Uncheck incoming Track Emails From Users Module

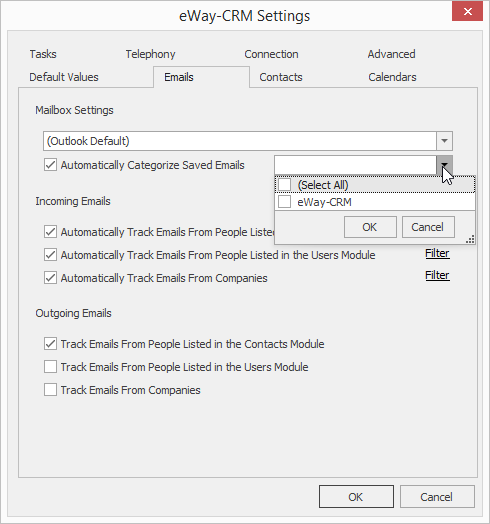(x=50, y=255)
